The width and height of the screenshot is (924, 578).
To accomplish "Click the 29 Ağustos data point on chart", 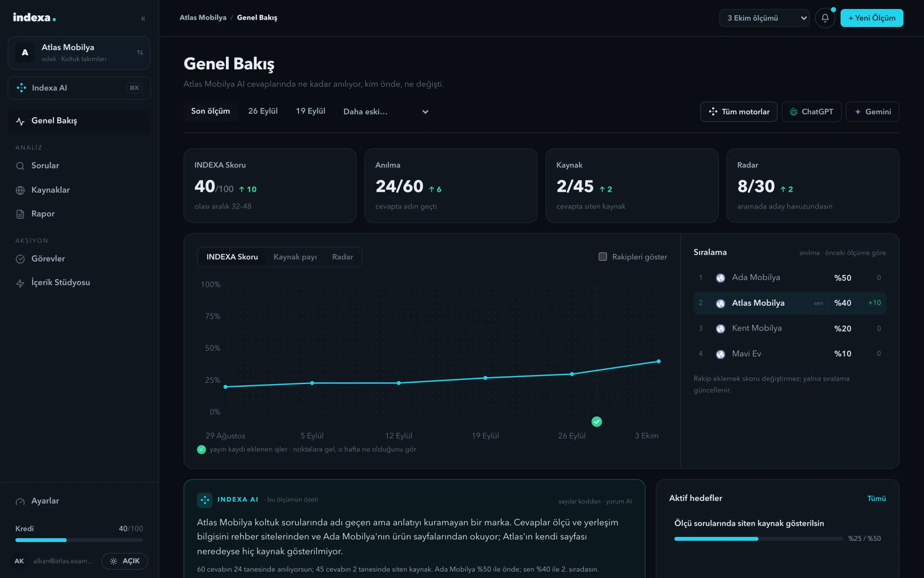I will tap(225, 387).
